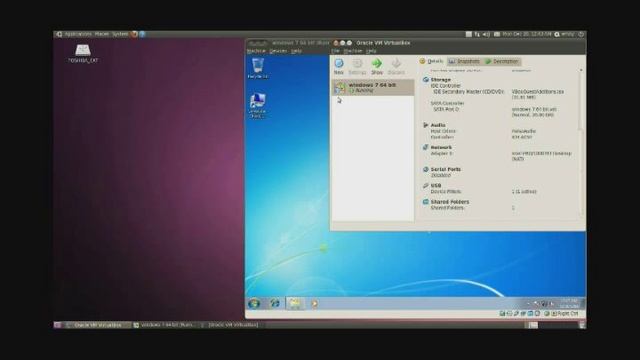The height and width of the screenshot is (360, 640).
Task: Click the network indicator in Ubuntu panel
Action: [477, 34]
